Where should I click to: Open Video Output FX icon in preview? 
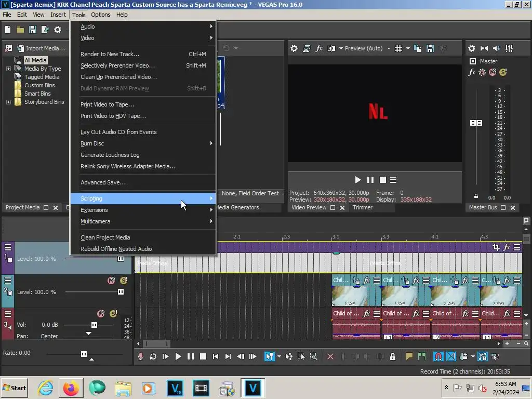pos(319,48)
